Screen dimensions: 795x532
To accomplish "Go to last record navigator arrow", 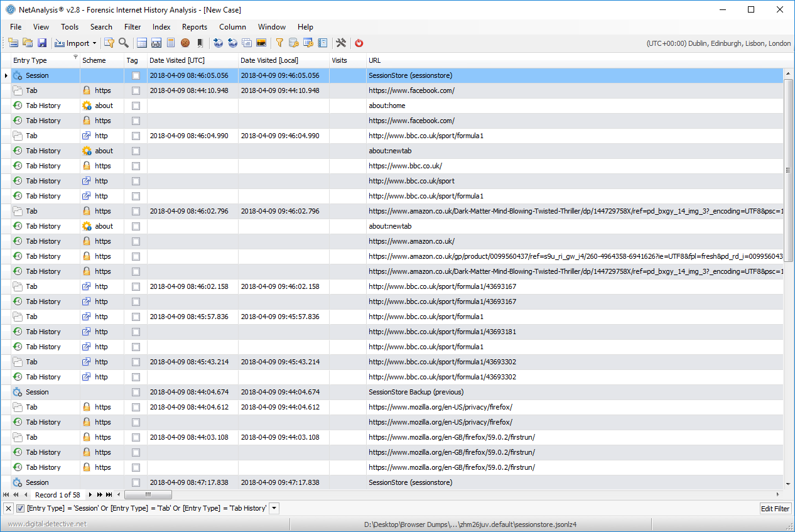I will 109,495.
